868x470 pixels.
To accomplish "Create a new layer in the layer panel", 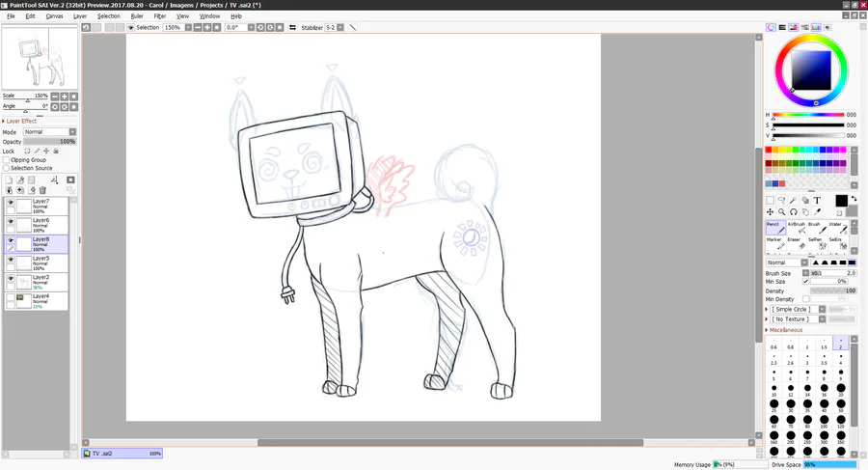I will point(9,180).
